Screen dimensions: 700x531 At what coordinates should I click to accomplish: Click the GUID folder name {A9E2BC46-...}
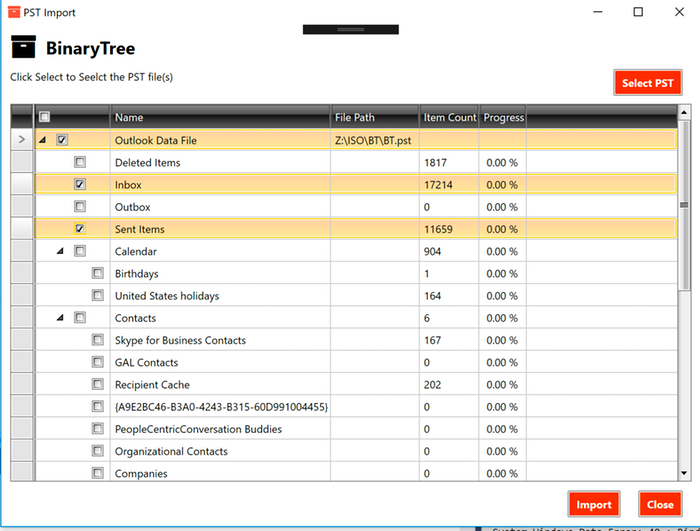tap(221, 407)
